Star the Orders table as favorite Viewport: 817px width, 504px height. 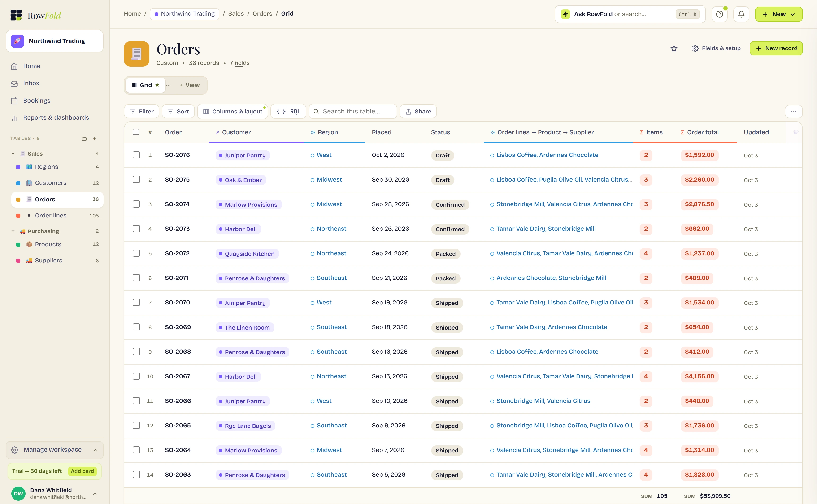pyautogui.click(x=674, y=48)
